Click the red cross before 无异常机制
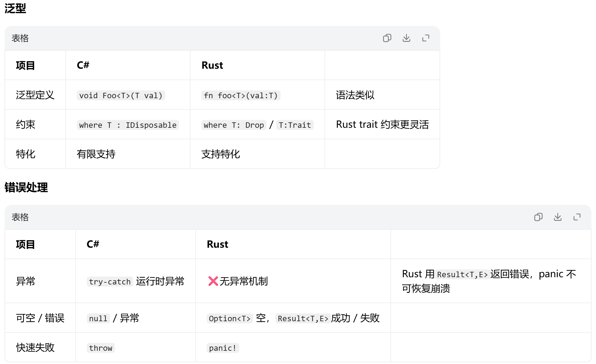This screenshot has width=596, height=364. click(x=213, y=281)
